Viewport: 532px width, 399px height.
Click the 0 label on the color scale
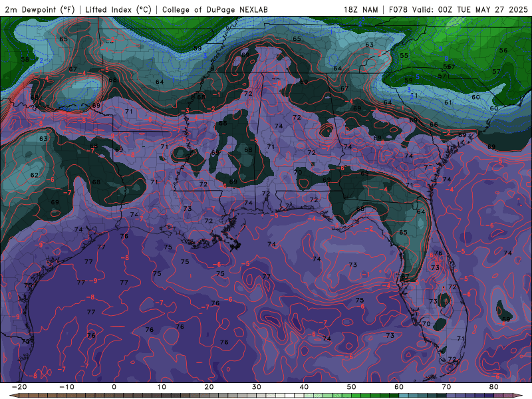114,387
